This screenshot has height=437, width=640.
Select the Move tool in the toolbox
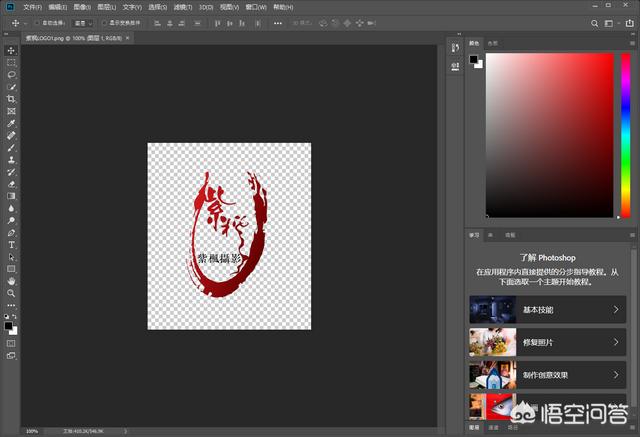11,50
